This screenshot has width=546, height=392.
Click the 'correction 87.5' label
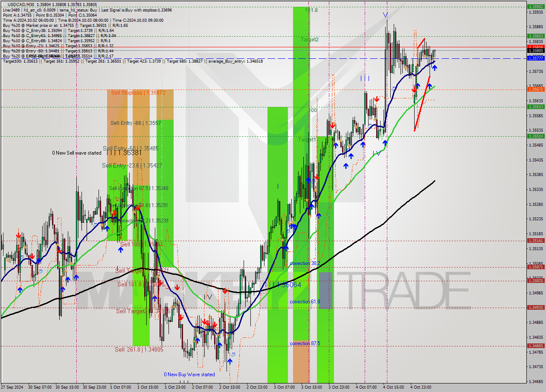pyautogui.click(x=305, y=343)
